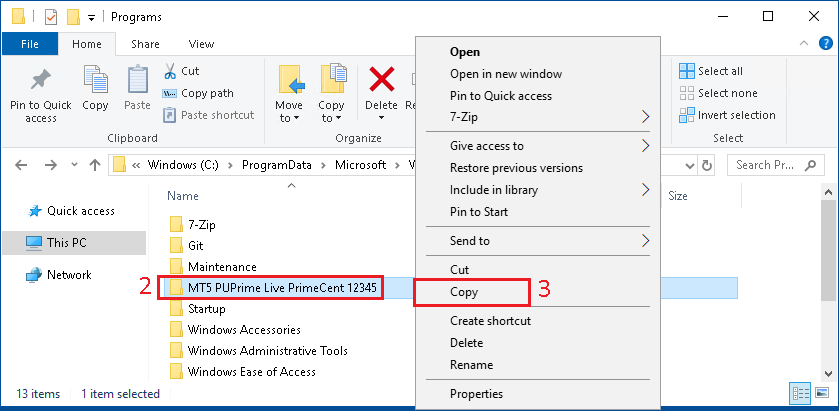The height and width of the screenshot is (411, 839).
Task: Open the View ribbon tab
Action: pos(201,44)
